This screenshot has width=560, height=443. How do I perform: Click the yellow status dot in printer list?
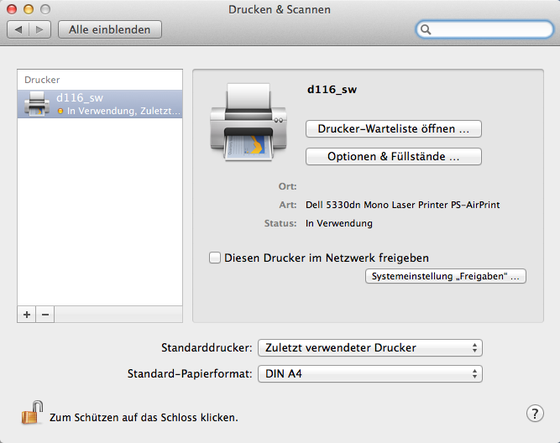(60, 111)
